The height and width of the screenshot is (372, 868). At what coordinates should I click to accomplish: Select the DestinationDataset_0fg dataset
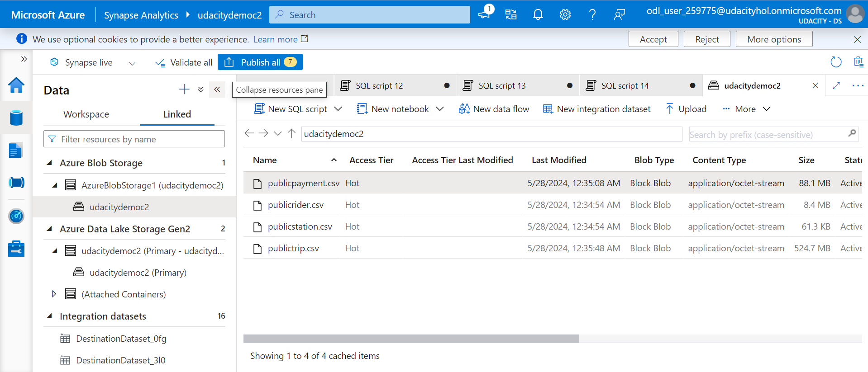coord(121,339)
